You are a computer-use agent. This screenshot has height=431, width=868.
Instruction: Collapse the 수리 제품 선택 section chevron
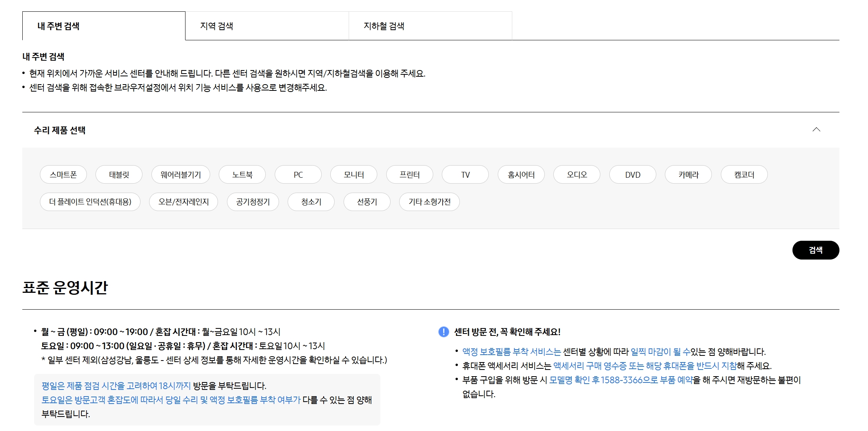pyautogui.click(x=817, y=129)
